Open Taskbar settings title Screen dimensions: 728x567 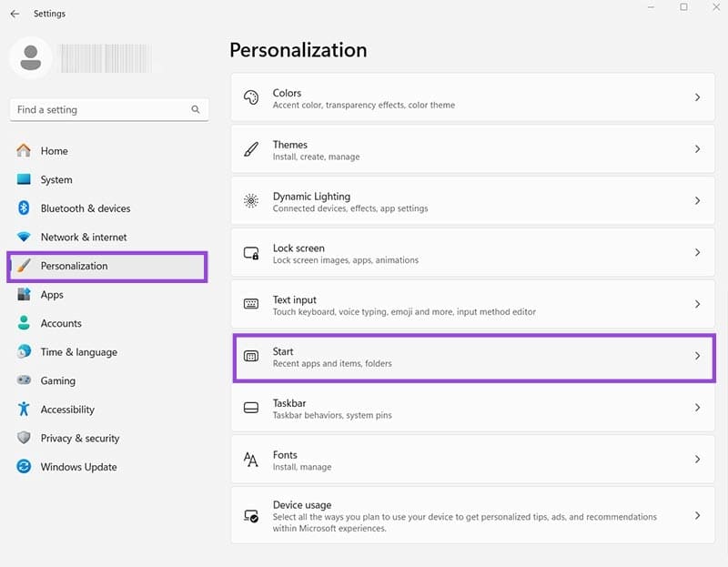[x=289, y=403]
